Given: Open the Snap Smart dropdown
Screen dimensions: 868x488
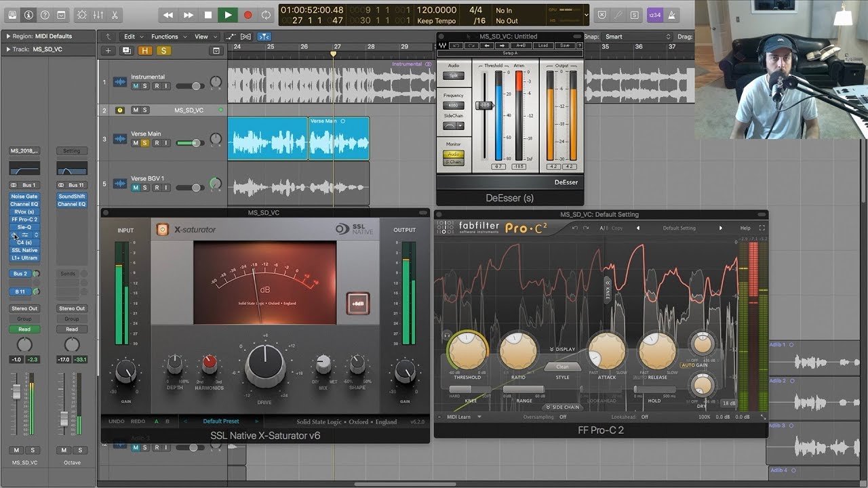Looking at the screenshot, I should [x=637, y=37].
